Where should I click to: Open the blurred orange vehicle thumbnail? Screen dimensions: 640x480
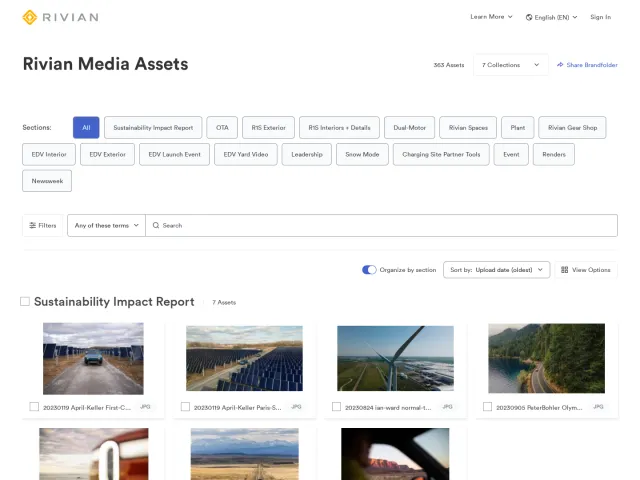pyautogui.click(x=94, y=454)
